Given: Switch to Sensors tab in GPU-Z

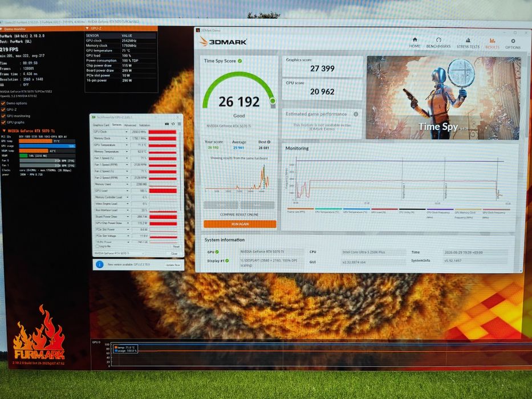Looking at the screenshot, I should click(x=117, y=125).
